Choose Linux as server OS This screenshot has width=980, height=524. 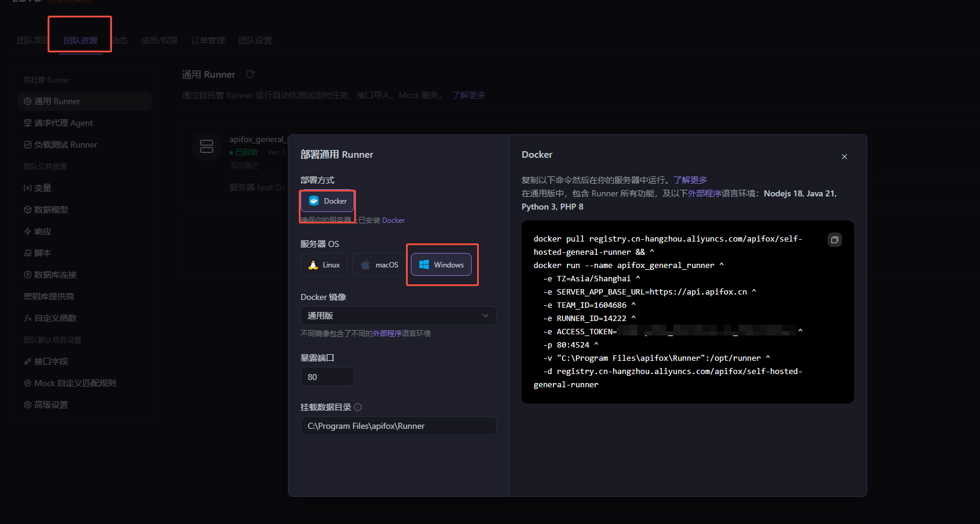tap(324, 265)
